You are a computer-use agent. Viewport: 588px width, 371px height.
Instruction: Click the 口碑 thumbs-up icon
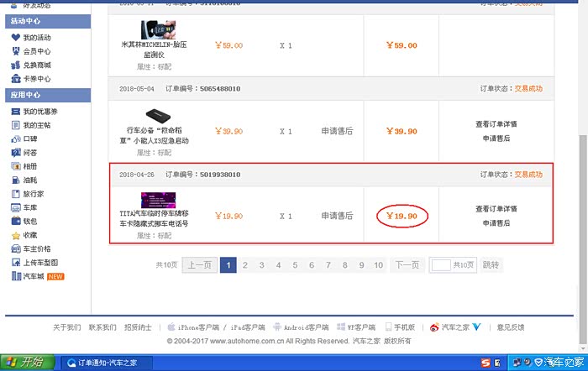click(x=16, y=139)
